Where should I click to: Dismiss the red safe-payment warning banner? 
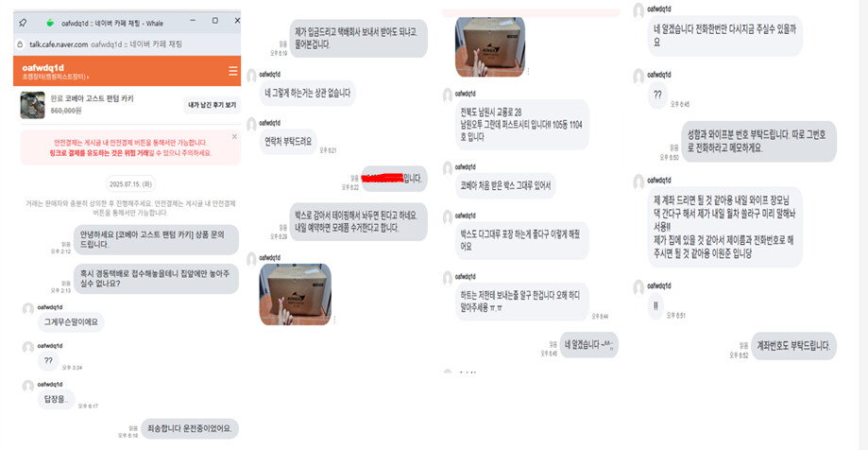[x=234, y=136]
